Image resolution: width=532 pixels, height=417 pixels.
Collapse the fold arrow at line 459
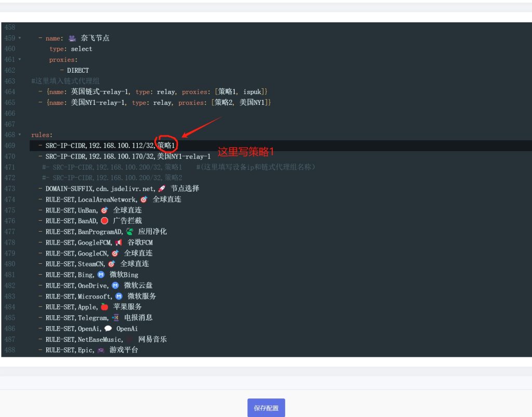coord(20,38)
